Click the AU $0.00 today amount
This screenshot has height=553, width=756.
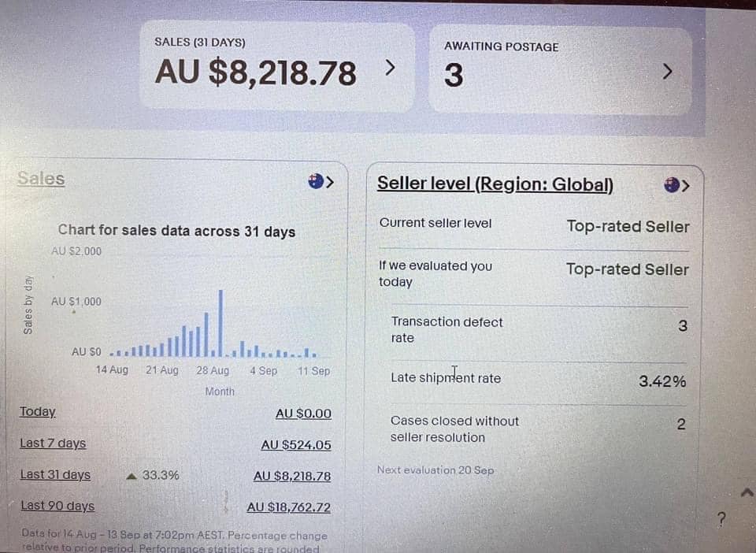(303, 414)
